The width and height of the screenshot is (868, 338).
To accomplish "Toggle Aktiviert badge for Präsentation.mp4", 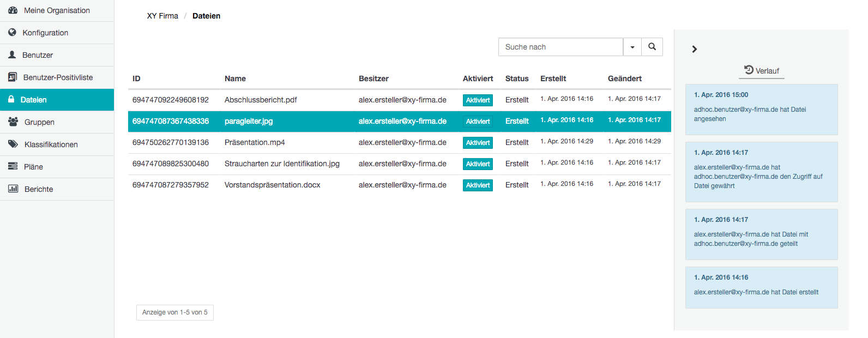I will [x=478, y=143].
